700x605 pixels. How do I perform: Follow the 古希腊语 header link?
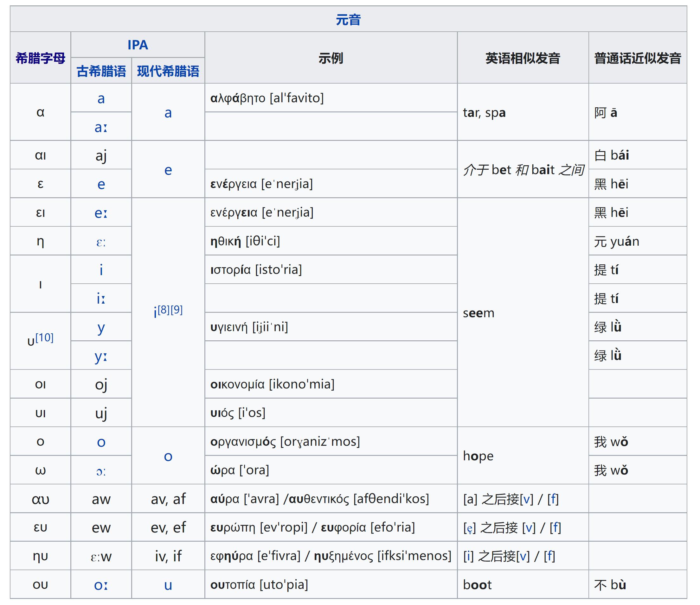pyautogui.click(x=101, y=70)
